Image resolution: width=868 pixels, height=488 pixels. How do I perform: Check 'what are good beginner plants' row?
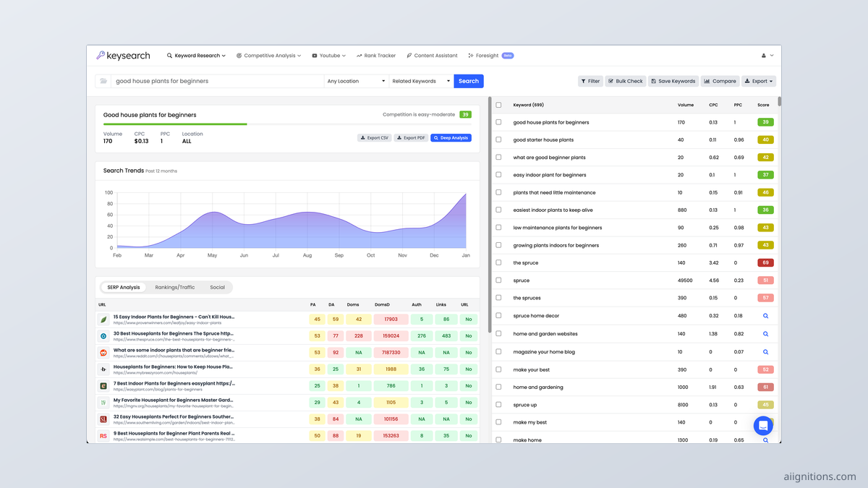[498, 157]
